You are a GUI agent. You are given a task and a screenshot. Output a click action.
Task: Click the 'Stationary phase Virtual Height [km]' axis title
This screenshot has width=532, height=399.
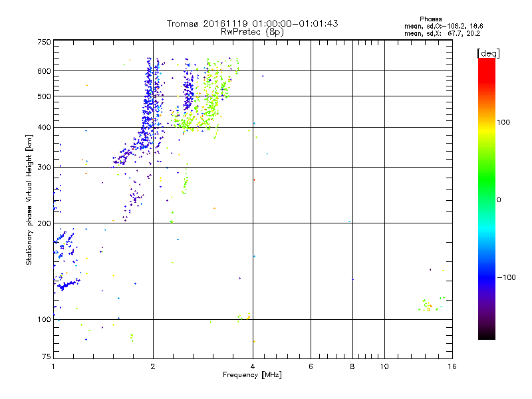pos(29,199)
